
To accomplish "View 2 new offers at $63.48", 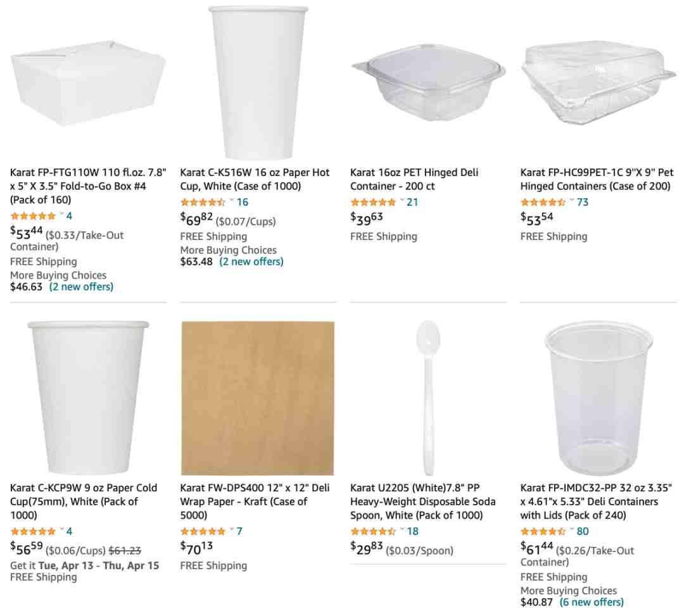I will point(251,261).
